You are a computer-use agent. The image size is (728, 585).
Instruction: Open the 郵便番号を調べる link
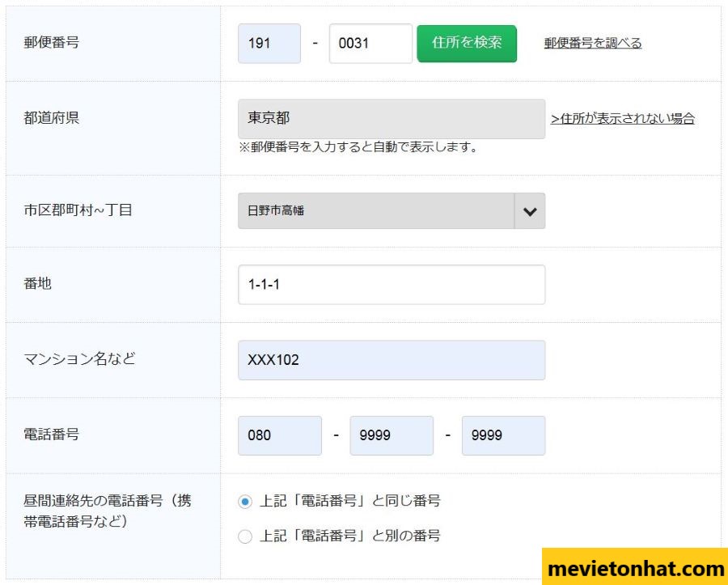click(592, 44)
